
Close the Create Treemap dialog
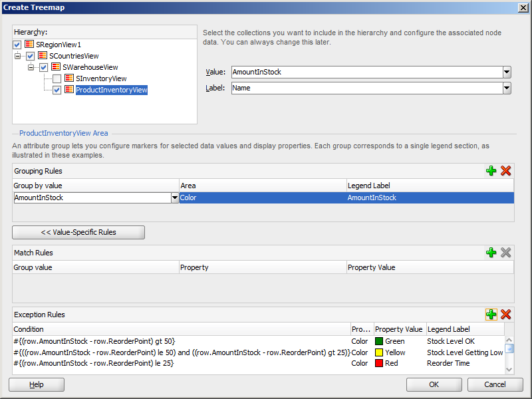point(523,7)
